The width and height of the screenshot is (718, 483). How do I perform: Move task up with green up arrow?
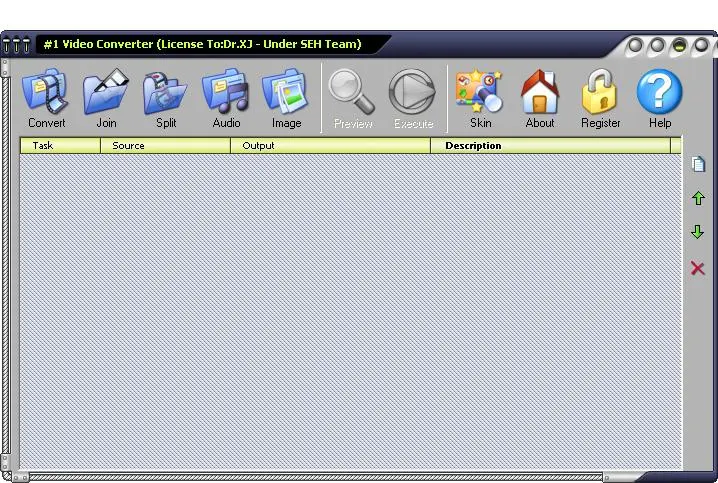pos(698,198)
